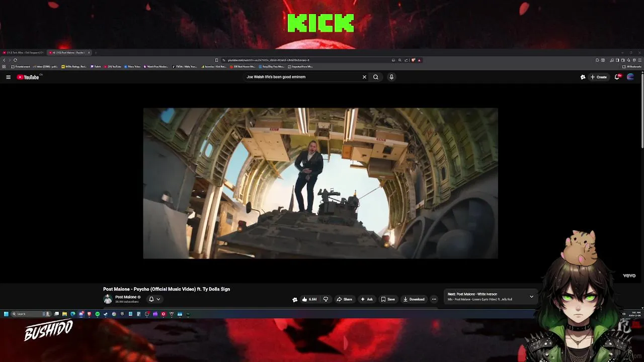
Task: Go back in the browser
Action: [4, 60]
